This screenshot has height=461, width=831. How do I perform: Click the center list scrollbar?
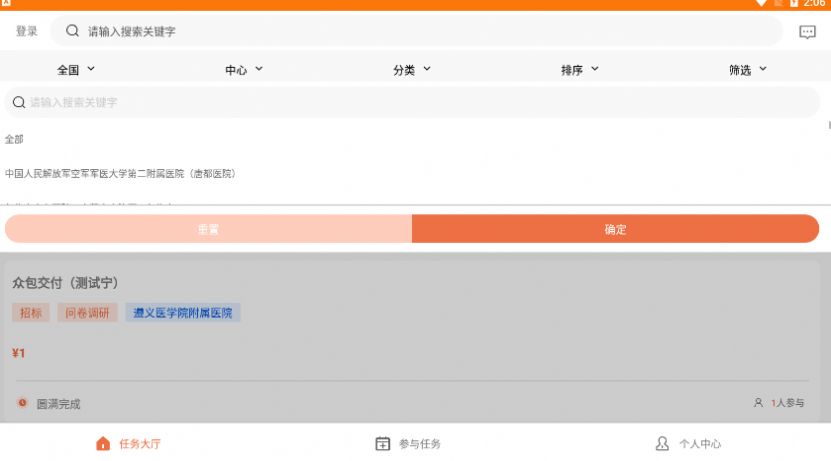click(x=829, y=125)
